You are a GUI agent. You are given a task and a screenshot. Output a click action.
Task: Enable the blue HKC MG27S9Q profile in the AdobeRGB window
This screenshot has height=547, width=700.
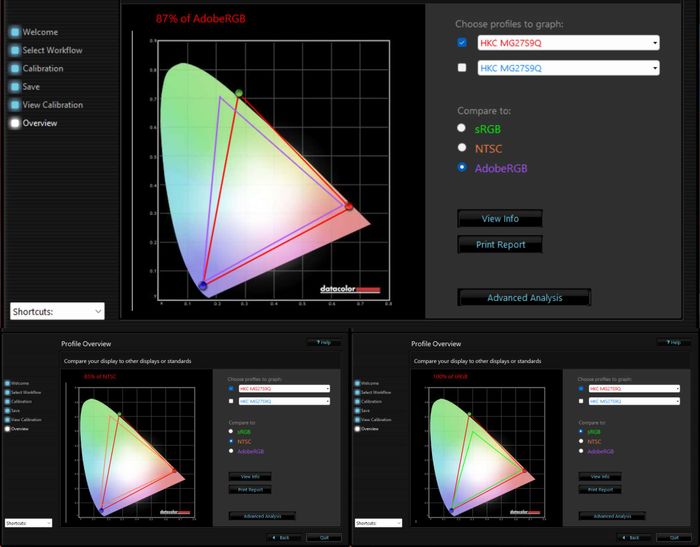(x=462, y=67)
